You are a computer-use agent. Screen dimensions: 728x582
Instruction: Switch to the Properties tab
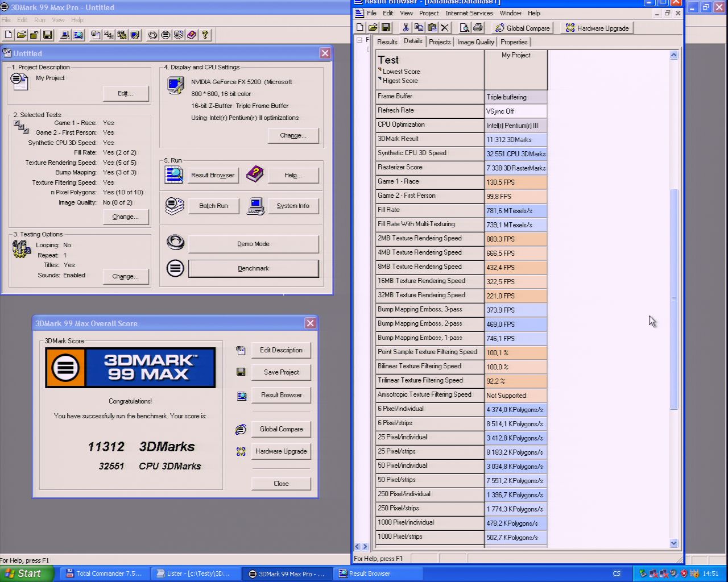(x=514, y=42)
